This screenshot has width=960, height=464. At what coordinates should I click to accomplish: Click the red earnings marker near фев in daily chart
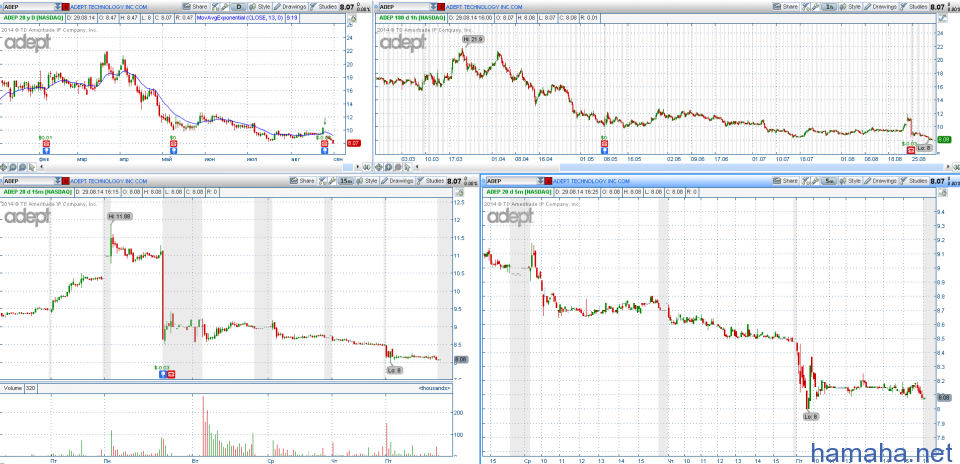(x=47, y=144)
